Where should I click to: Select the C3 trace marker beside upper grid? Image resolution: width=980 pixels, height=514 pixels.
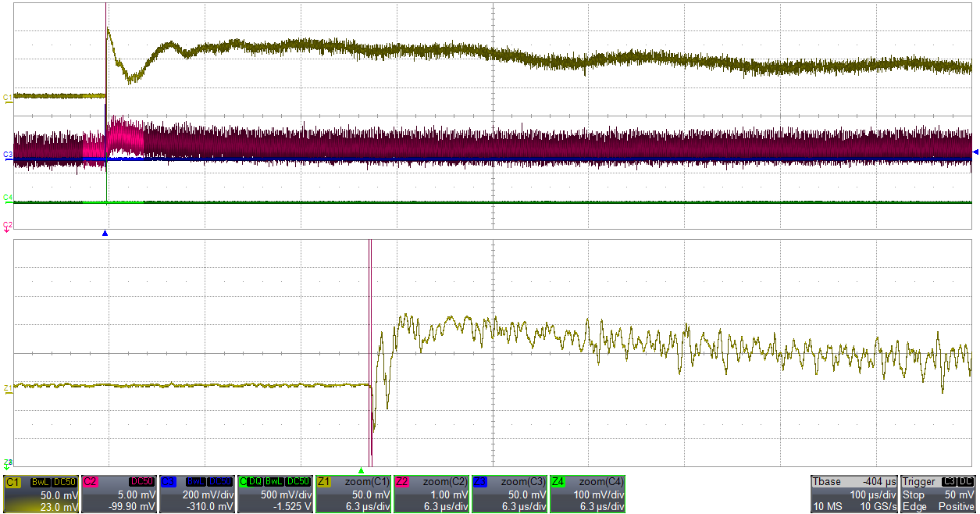(7, 155)
